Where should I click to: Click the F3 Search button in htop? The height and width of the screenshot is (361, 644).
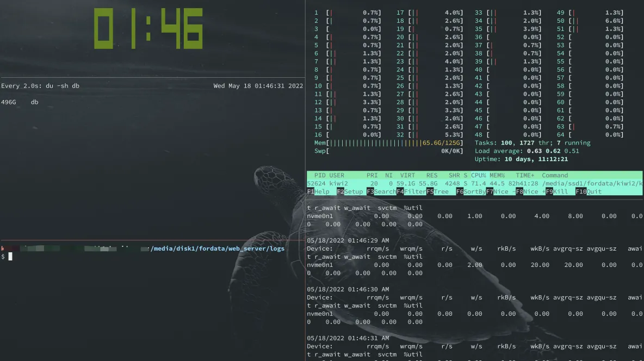coord(381,192)
